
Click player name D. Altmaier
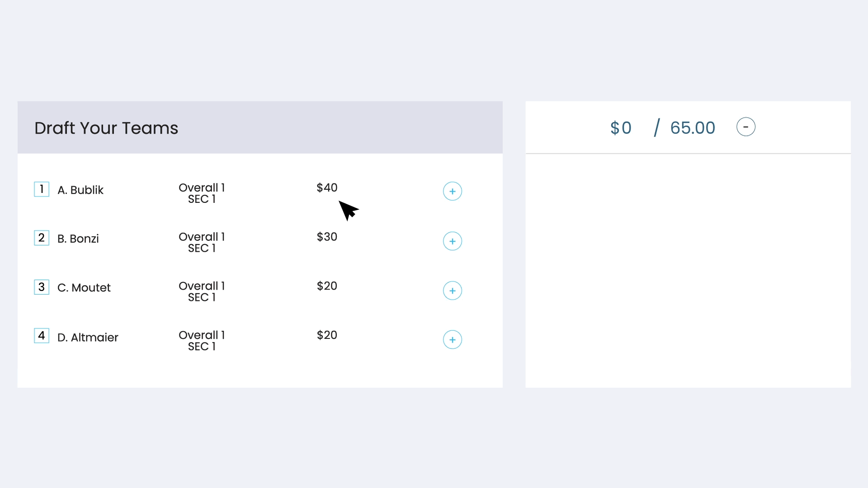(x=88, y=338)
